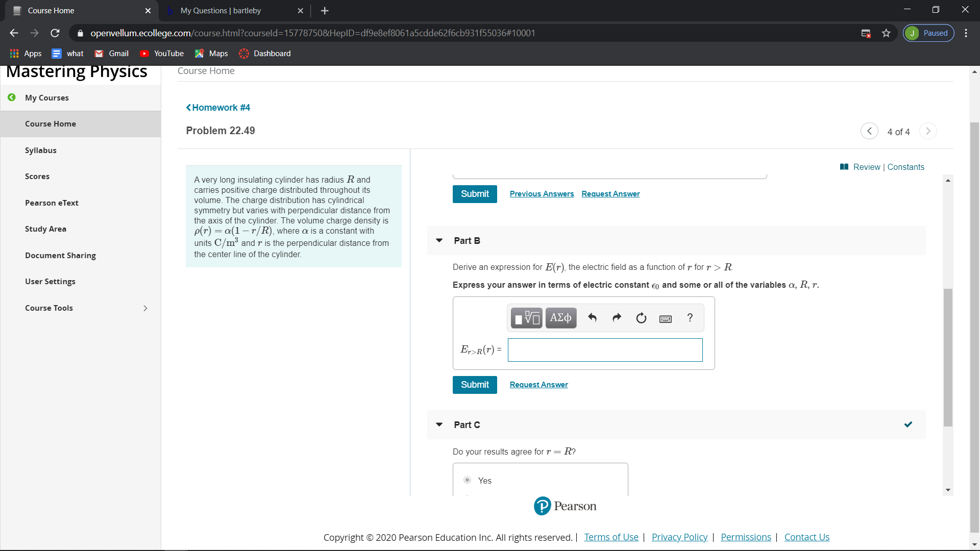Open Contact Us footer link
Screen dimensions: 980x551
[x=806, y=537]
